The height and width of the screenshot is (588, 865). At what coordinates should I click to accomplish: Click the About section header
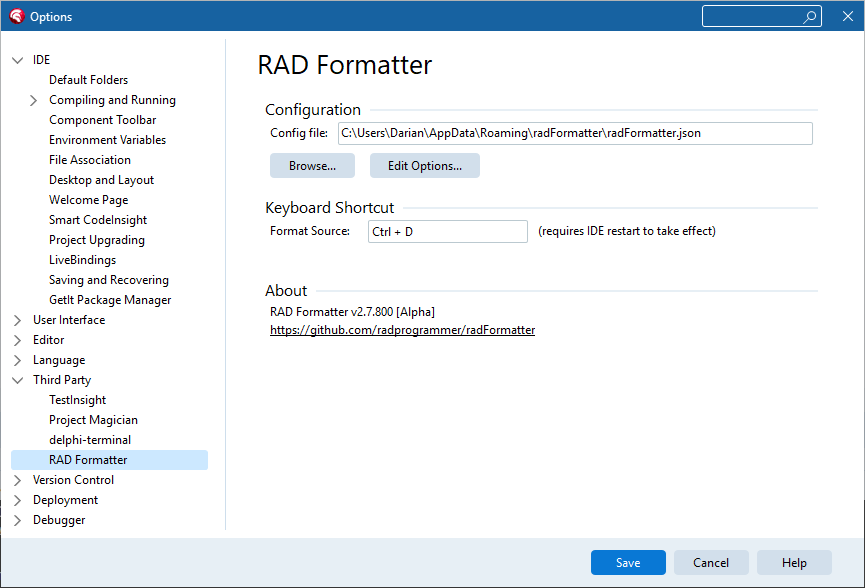pyautogui.click(x=286, y=291)
